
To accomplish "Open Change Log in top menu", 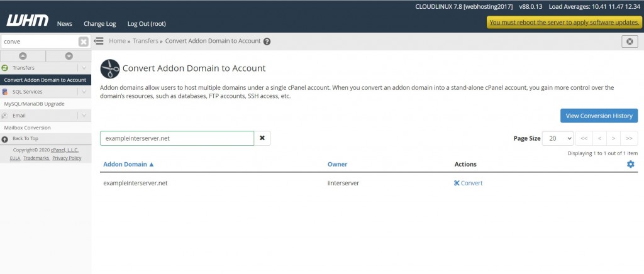I will pyautogui.click(x=100, y=24).
